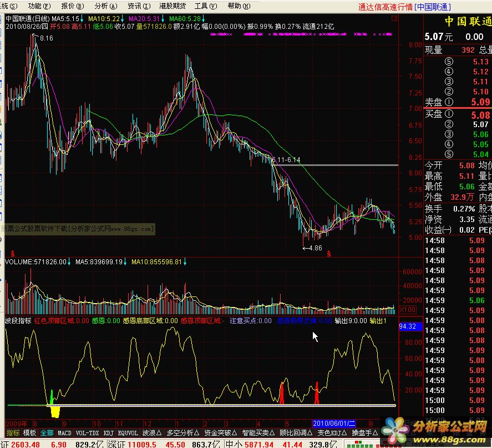Viewport: 492px width, 448px height.
Task: Click the red S marker near August 2009
Action: (x=13, y=253)
